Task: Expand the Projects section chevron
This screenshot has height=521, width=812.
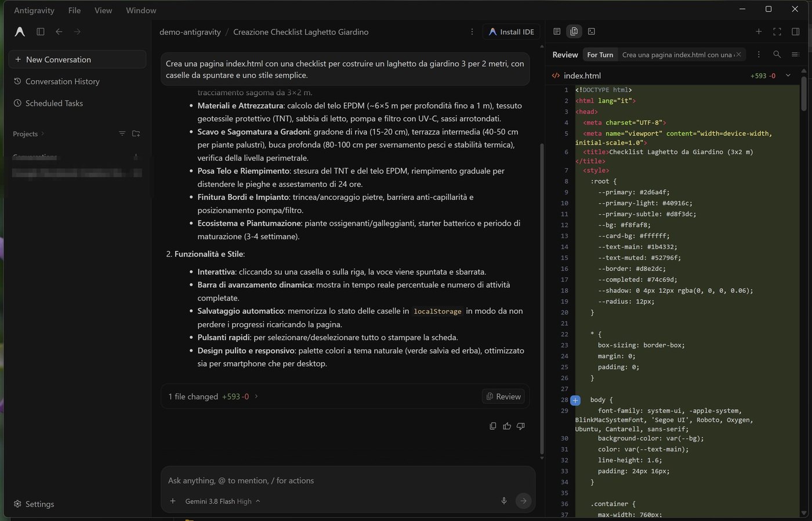Action: pyautogui.click(x=43, y=134)
